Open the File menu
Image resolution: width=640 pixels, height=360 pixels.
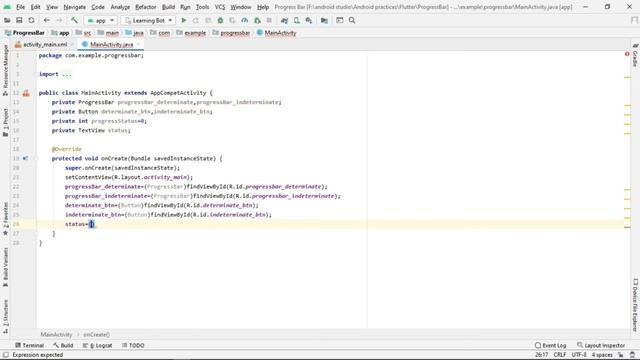tap(20, 7)
